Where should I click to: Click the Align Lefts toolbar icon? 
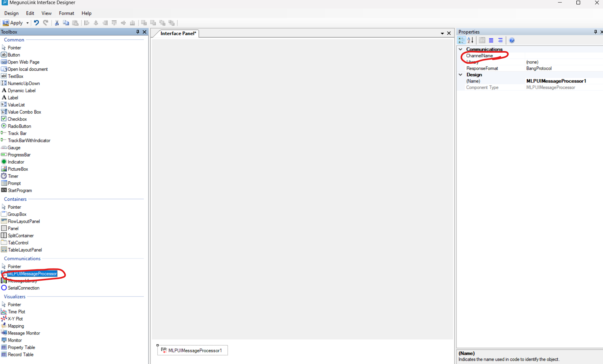coord(87,23)
